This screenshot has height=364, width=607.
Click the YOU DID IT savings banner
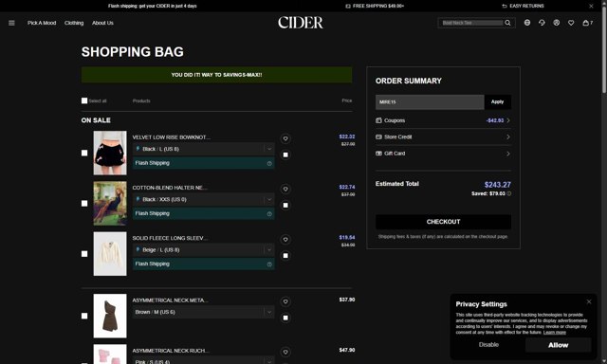pyautogui.click(x=217, y=75)
